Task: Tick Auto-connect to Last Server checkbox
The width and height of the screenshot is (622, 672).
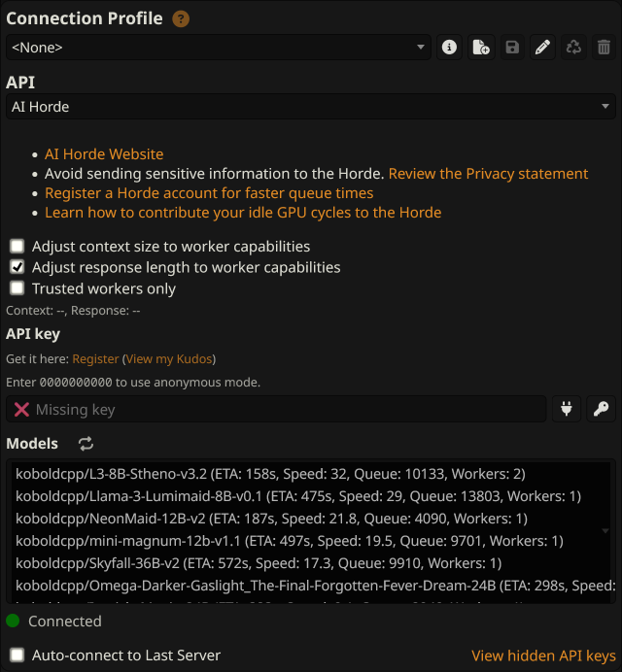Action: 17,655
